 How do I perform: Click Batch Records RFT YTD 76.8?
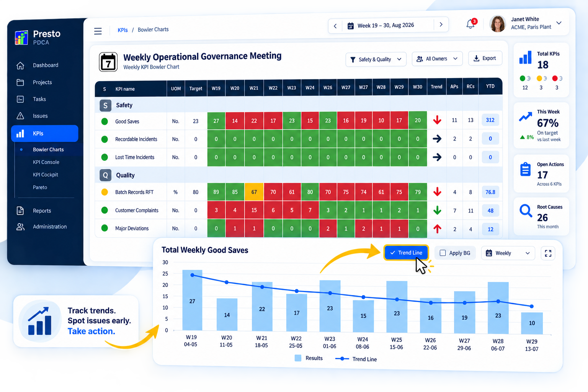(490, 192)
